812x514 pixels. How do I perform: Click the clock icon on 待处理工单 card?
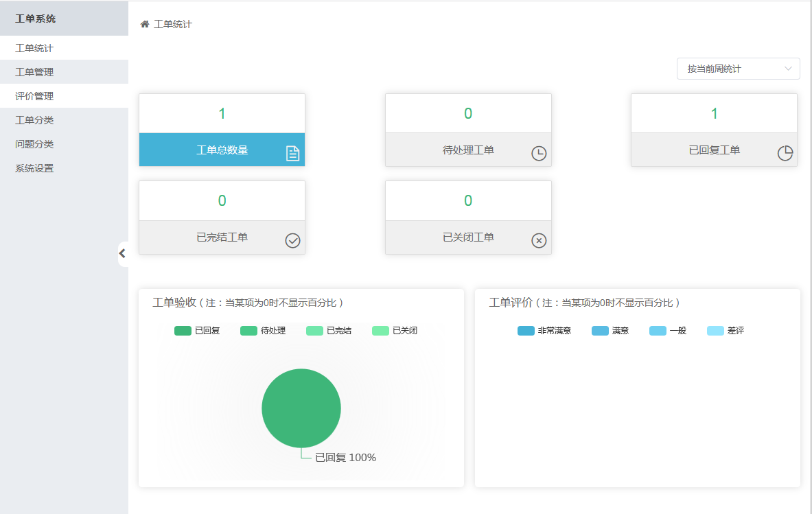[x=539, y=154]
